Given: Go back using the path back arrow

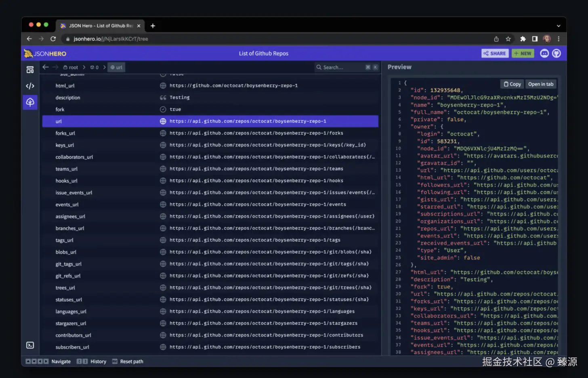Looking at the screenshot, I should tap(46, 67).
